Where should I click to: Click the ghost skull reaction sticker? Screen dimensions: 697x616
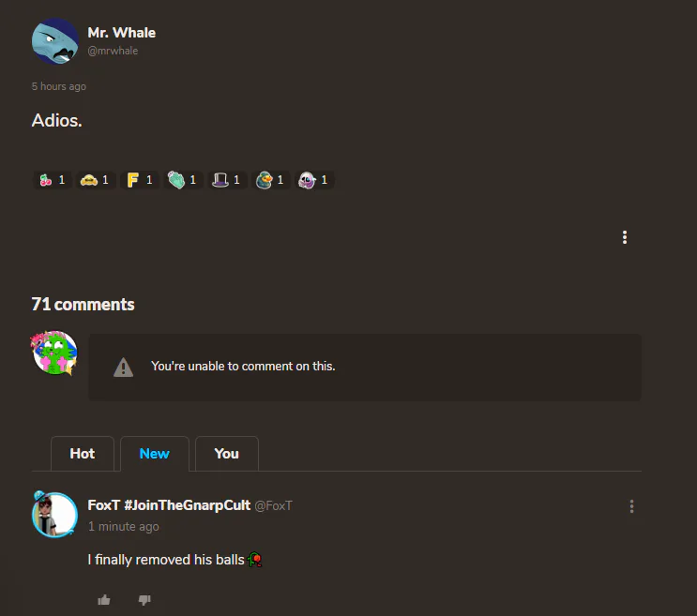pyautogui.click(x=314, y=180)
